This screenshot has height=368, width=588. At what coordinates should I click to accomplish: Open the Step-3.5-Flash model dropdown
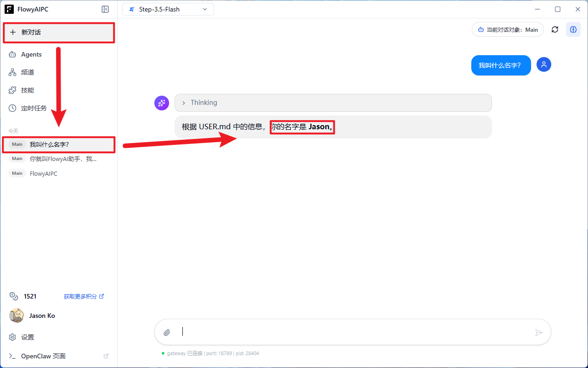(x=168, y=9)
